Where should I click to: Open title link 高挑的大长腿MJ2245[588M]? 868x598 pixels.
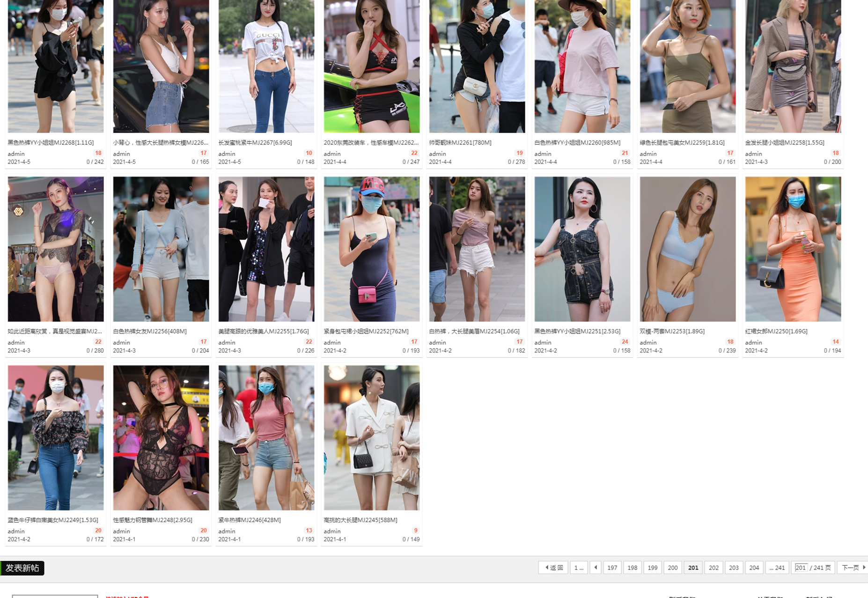(x=360, y=520)
